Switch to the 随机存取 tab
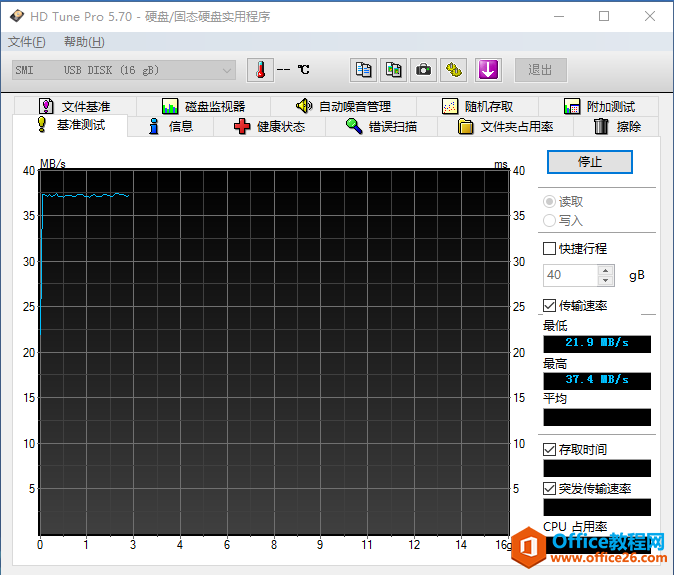 click(x=478, y=106)
